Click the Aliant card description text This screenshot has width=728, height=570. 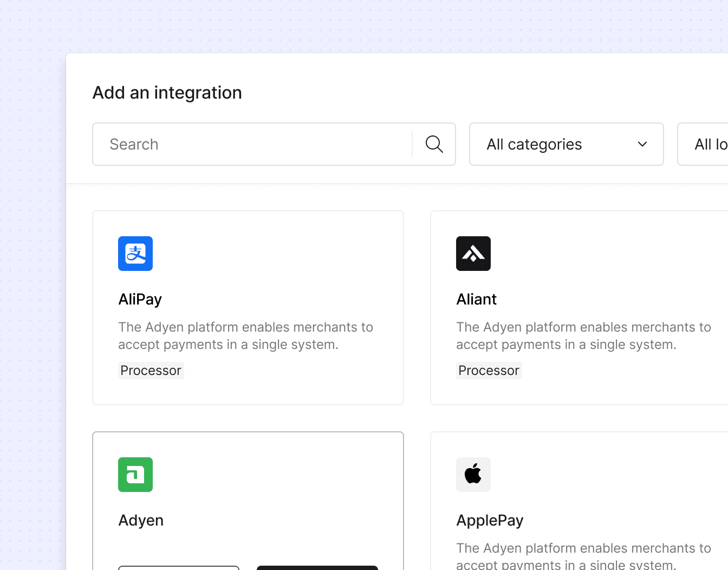tap(584, 336)
